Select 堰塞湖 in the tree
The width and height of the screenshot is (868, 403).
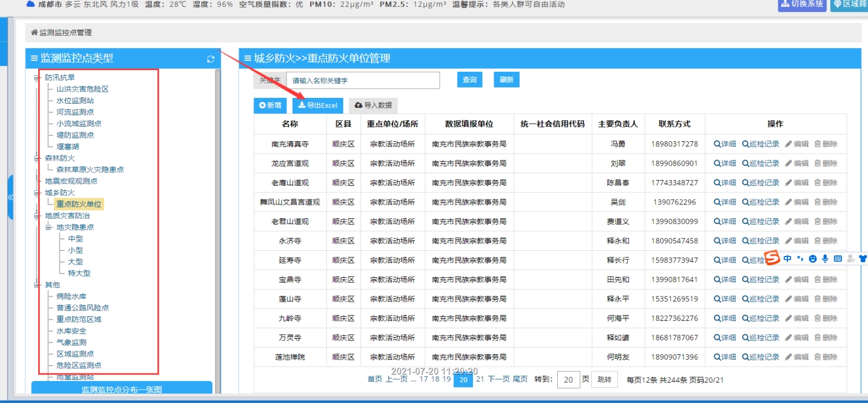pos(68,146)
